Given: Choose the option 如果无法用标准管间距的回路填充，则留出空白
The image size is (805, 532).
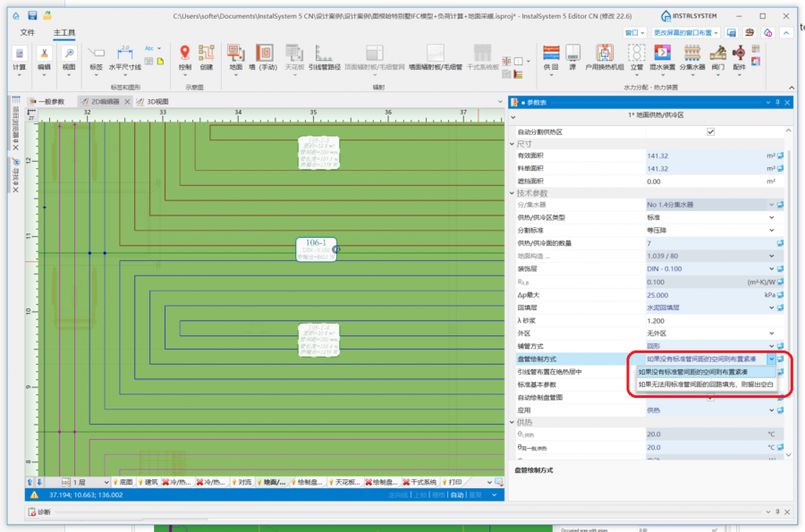Looking at the screenshot, I should (705, 384).
